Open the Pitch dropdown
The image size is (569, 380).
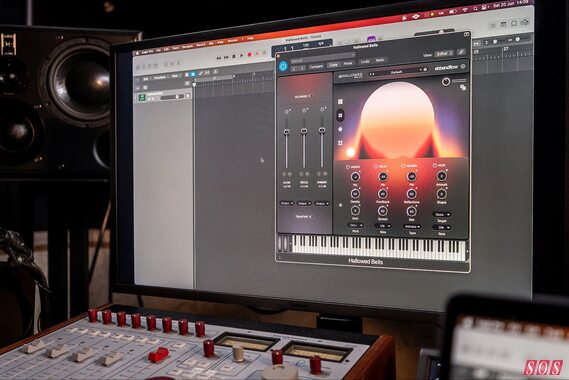pyautogui.click(x=355, y=225)
